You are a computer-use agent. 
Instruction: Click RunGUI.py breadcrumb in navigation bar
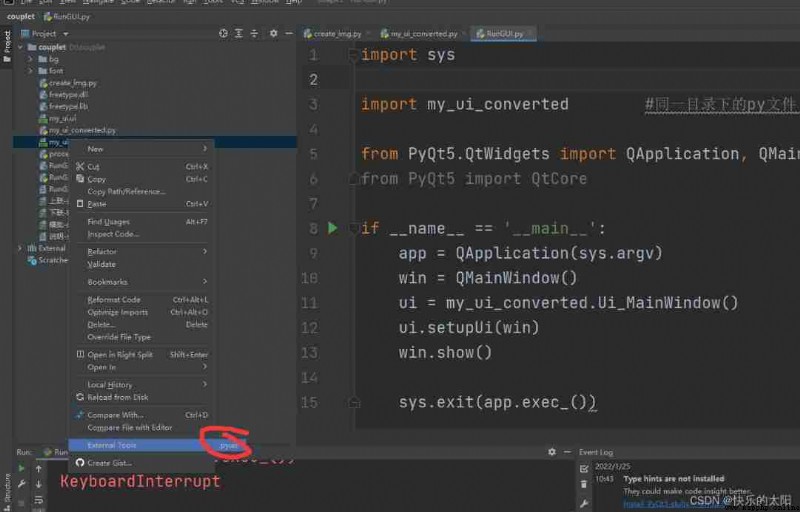(x=67, y=16)
